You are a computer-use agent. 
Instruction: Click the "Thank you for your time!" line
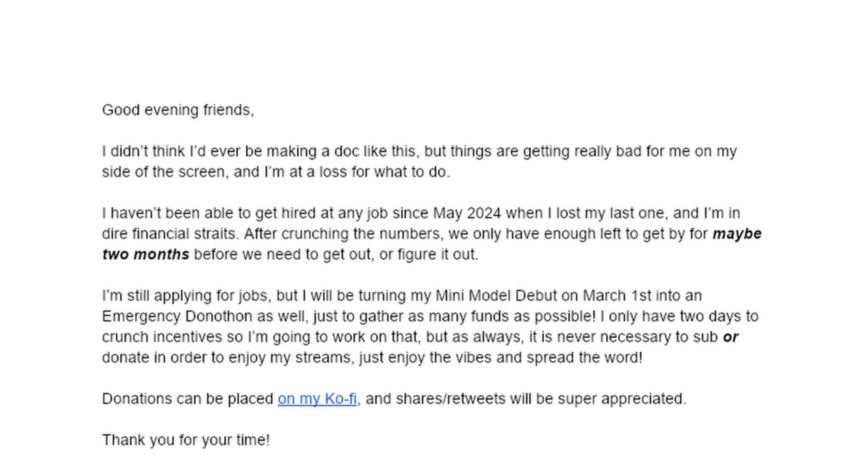pyautogui.click(x=186, y=440)
